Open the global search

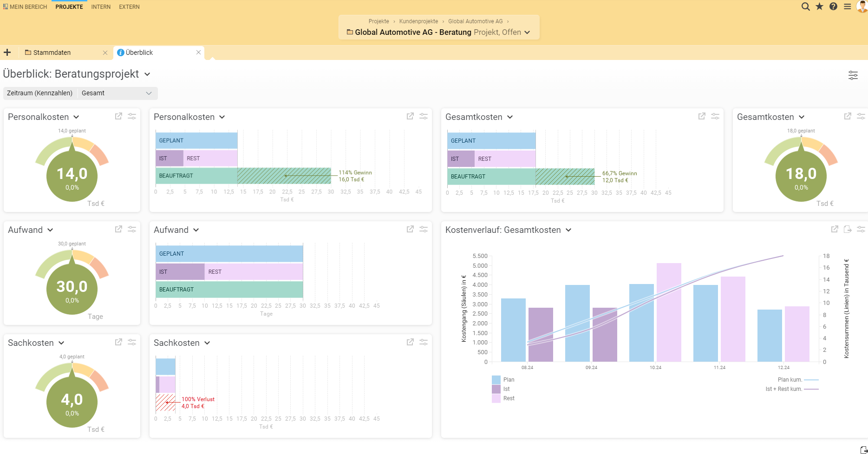pyautogui.click(x=805, y=7)
